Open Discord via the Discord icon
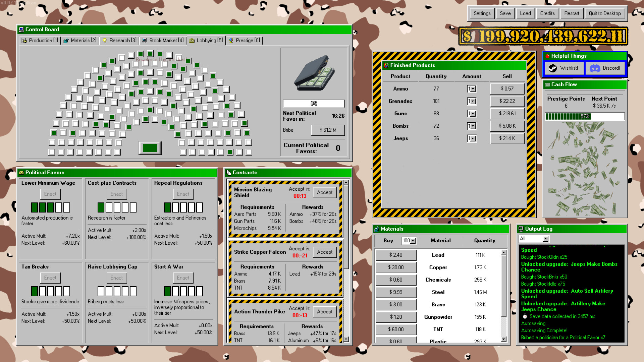This screenshot has height=362, width=644. [595, 68]
